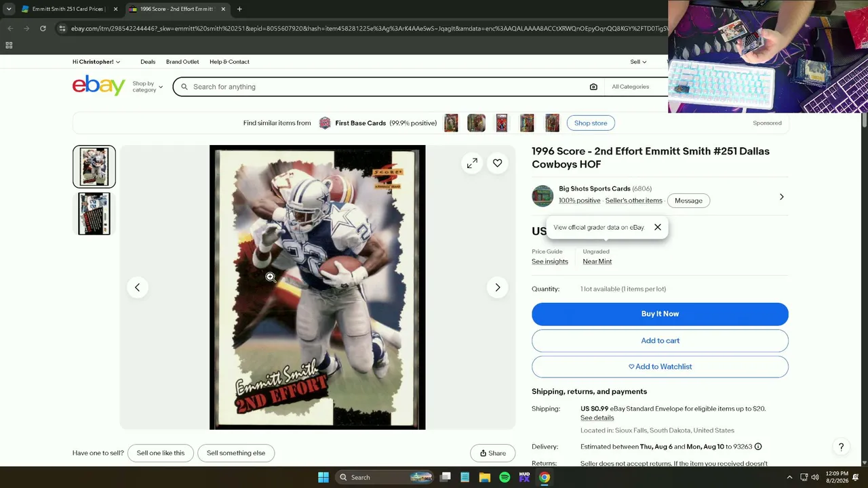The image size is (868, 488).
Task: Open the volume control in system tray
Action: click(815, 477)
